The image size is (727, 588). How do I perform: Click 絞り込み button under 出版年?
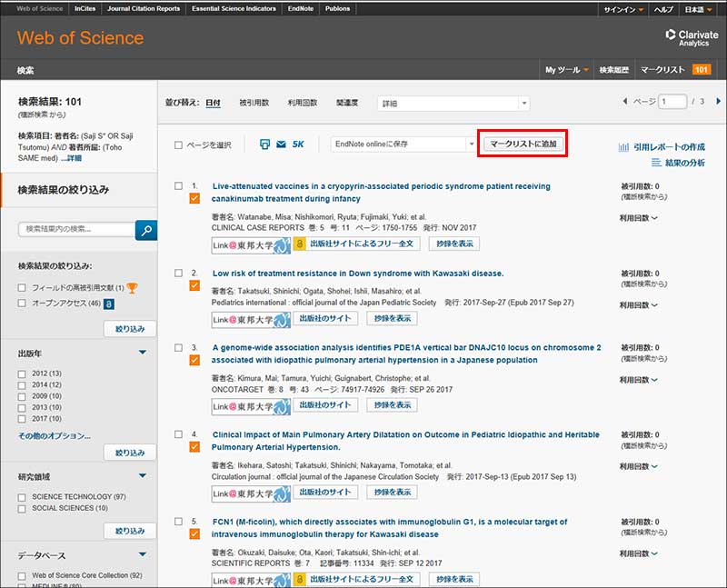pyautogui.click(x=130, y=453)
